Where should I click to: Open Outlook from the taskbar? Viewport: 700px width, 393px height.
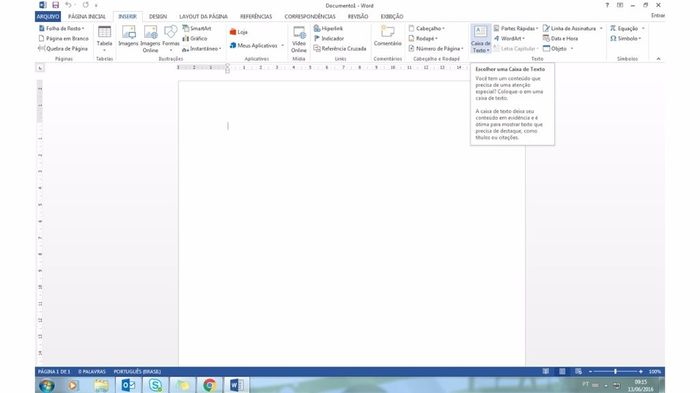click(x=129, y=385)
